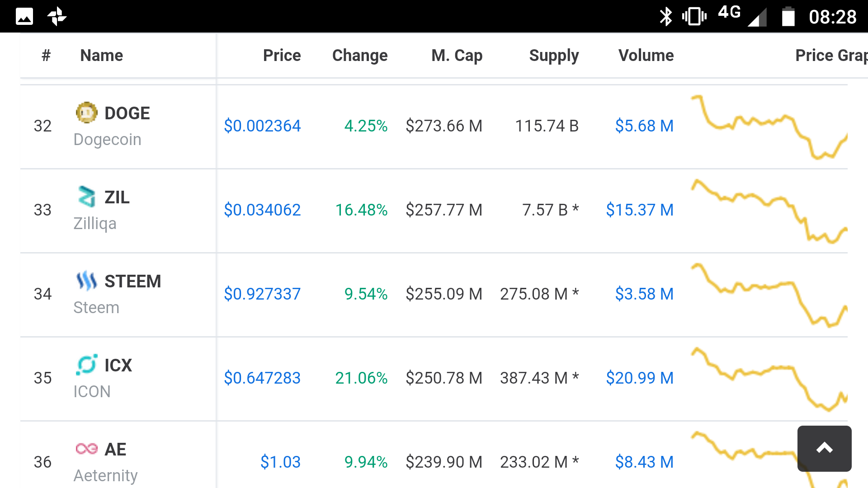Tap the 08:28 clock in status bar
This screenshot has height=488, width=868.
(833, 17)
